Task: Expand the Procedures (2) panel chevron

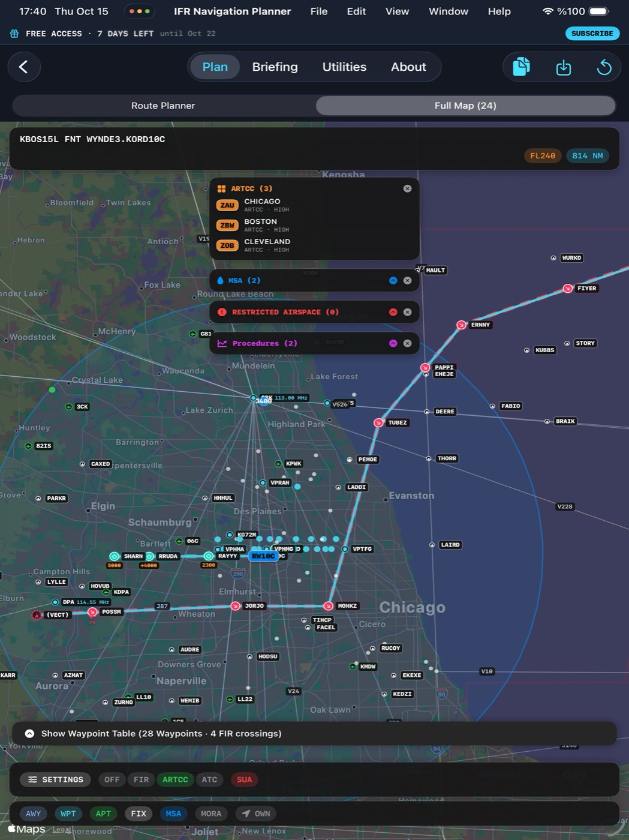Action: [x=393, y=343]
